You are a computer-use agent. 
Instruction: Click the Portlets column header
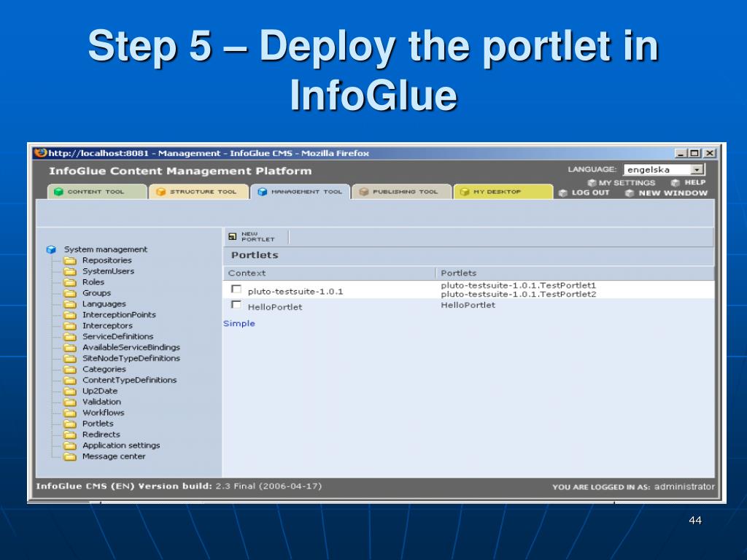[458, 273]
